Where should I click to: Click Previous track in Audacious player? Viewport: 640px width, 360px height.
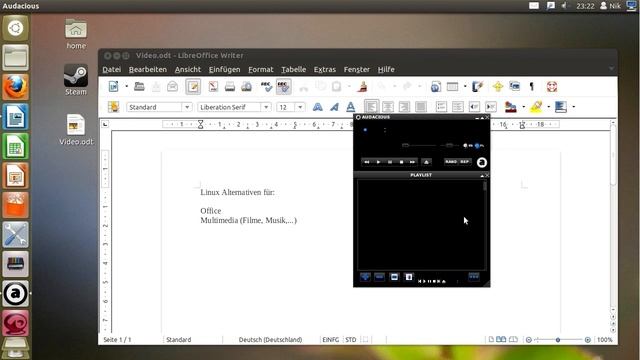click(367, 162)
